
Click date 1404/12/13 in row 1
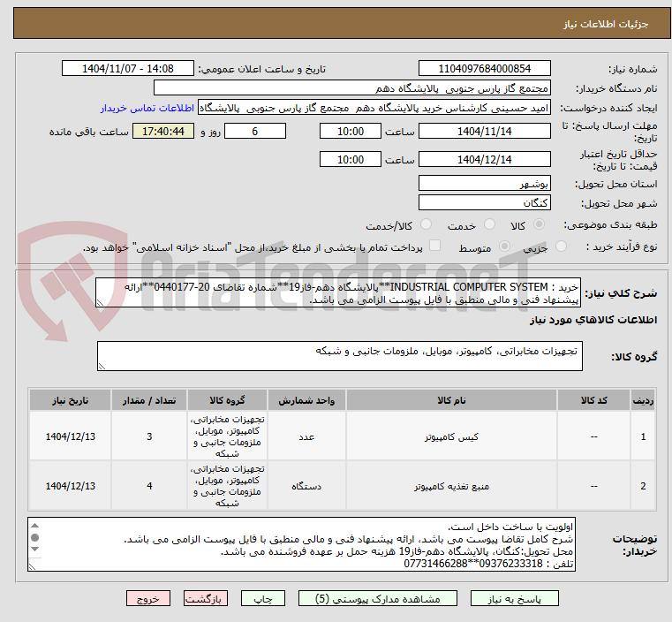tap(71, 436)
